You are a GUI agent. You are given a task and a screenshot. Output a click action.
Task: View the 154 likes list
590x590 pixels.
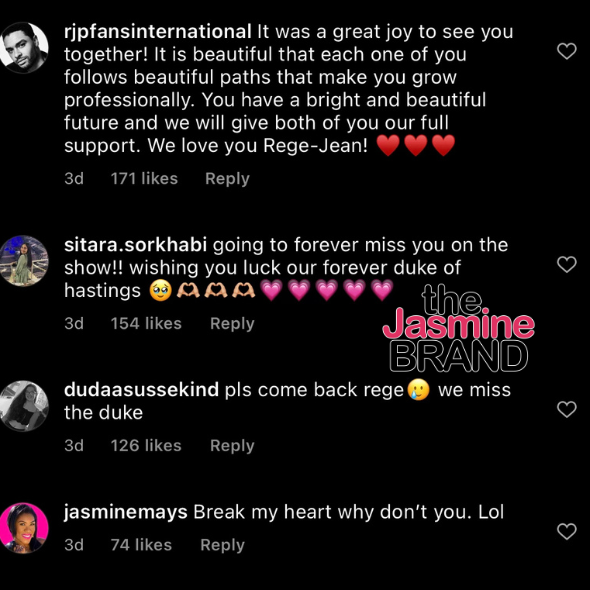point(146,323)
